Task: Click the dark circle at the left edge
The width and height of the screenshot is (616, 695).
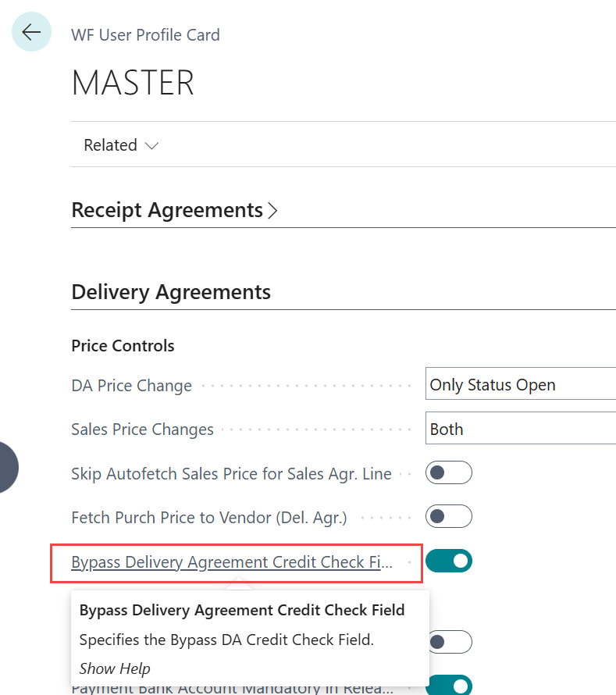Action: 6,467
